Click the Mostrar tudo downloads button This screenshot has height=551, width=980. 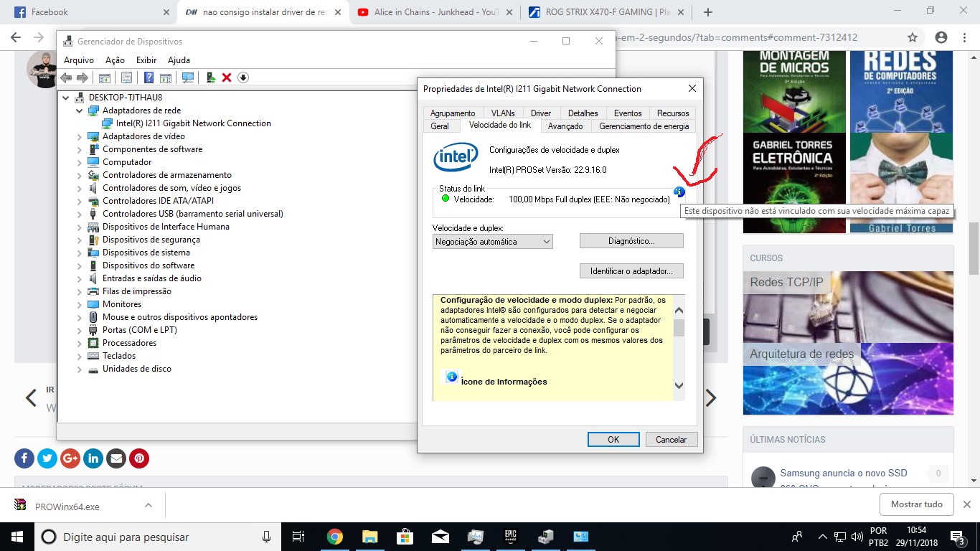tap(917, 504)
